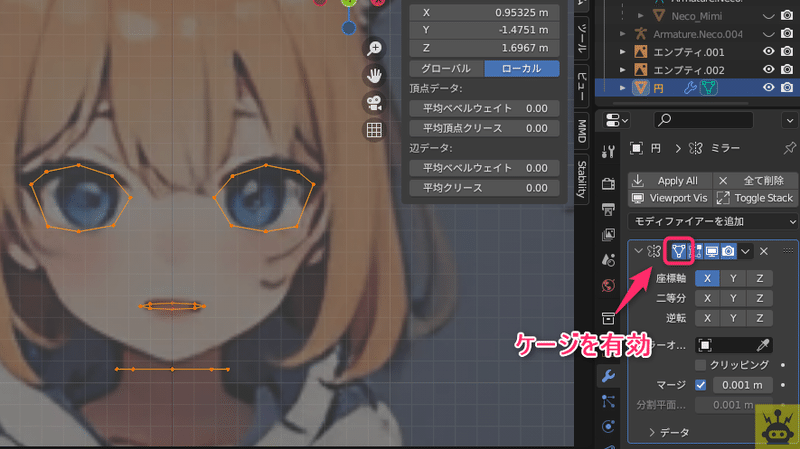
Task: Click the orange mesh icon of 円 object
Action: tap(641, 88)
